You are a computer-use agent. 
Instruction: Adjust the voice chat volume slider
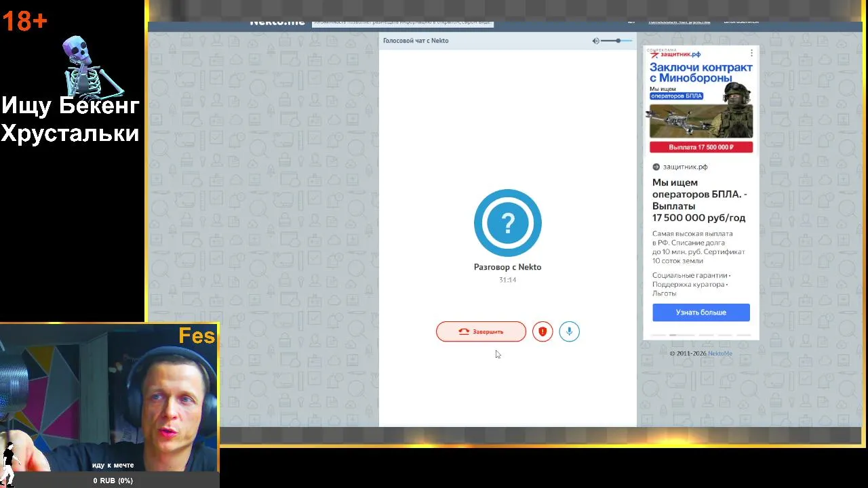click(x=617, y=41)
